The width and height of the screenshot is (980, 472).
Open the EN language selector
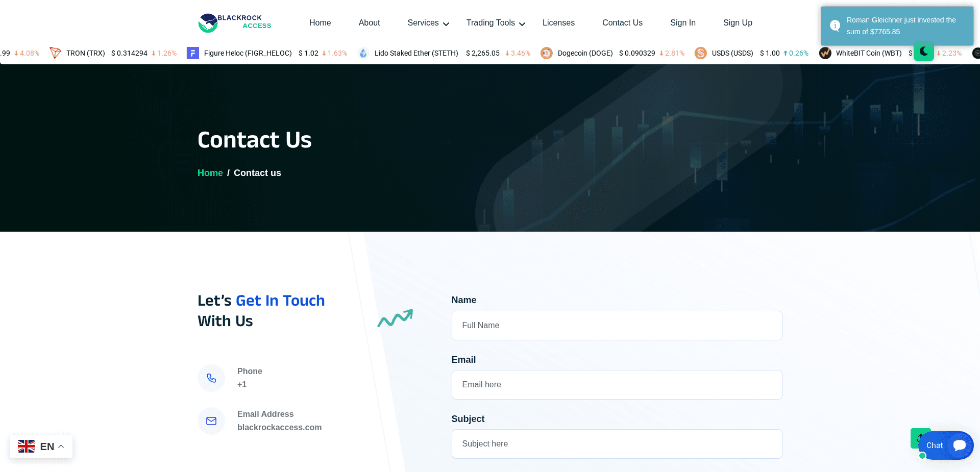pyautogui.click(x=41, y=446)
